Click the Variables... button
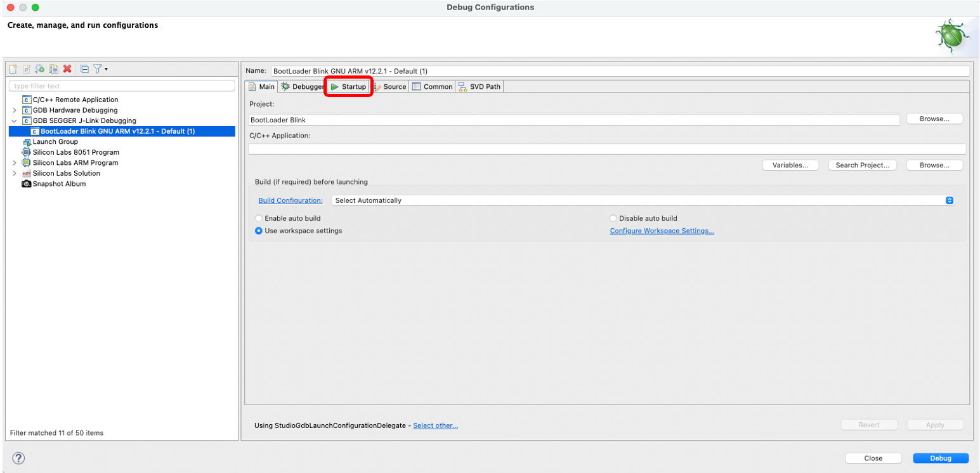The image size is (980, 473). coord(790,165)
